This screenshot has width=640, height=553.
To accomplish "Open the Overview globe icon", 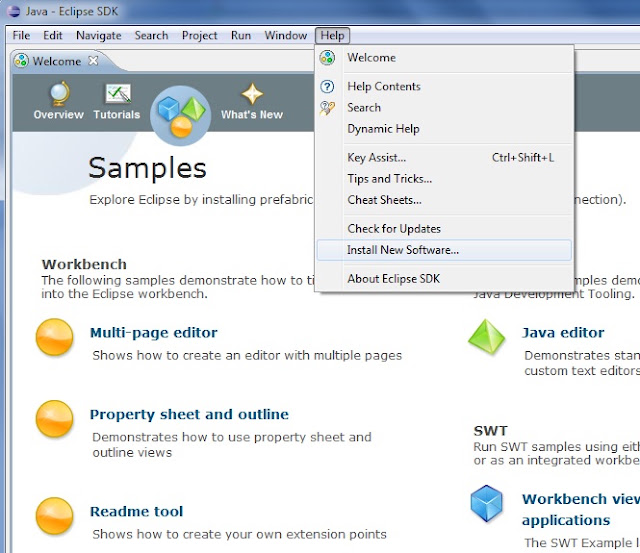I will 60,93.
